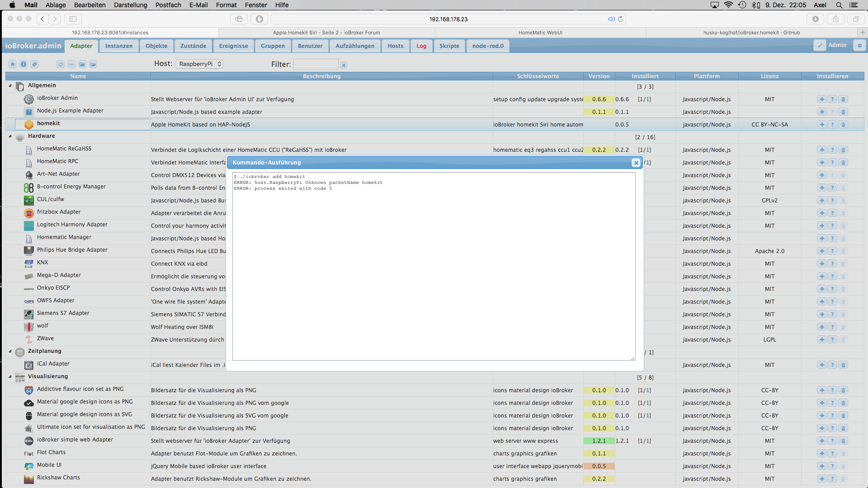Open help for ioBroker Admin adapter
This screenshot has width=868, height=488.
[x=832, y=99]
